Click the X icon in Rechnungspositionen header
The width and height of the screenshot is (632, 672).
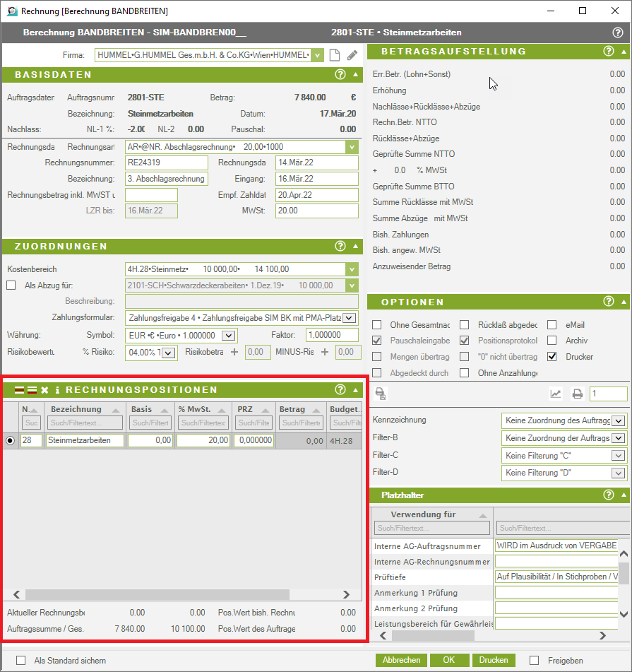pos(44,390)
